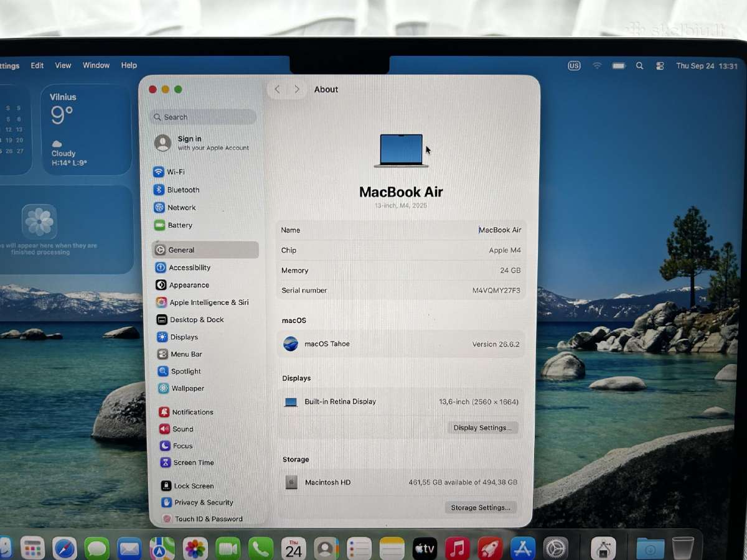Click the Search field in System Settings
Viewport: 747px width, 560px height.
[x=203, y=117]
